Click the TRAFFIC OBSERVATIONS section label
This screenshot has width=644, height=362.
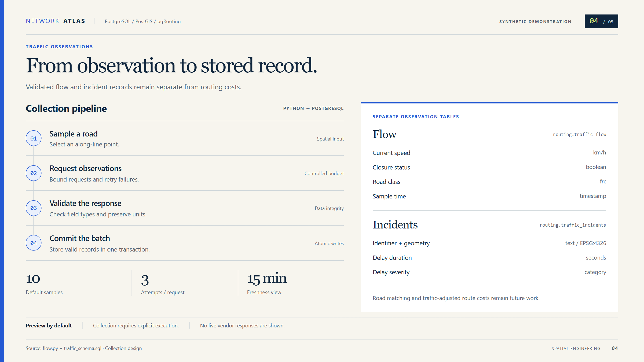(x=59, y=47)
